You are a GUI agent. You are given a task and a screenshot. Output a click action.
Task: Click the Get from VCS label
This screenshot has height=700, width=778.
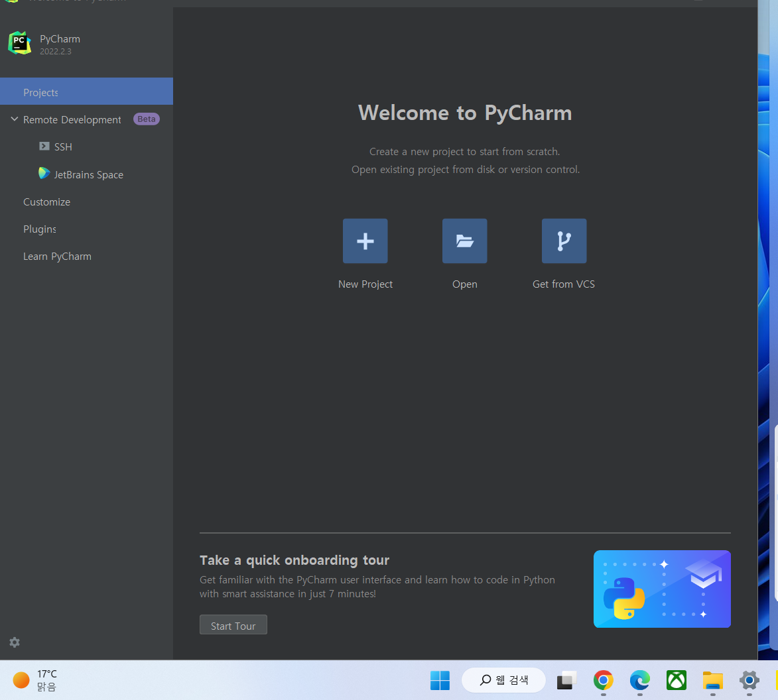(x=564, y=284)
